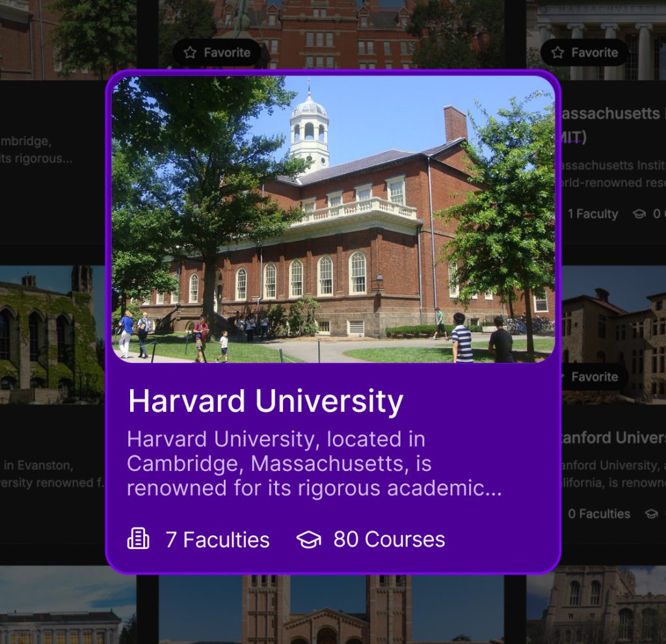Open the Harvard University campus photo
Screen dimensions: 666x644
(x=334, y=220)
